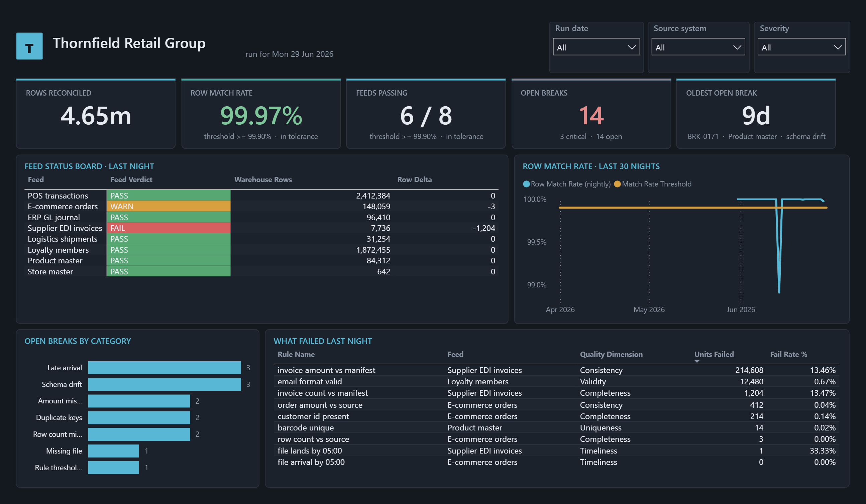Click the Validity quality dimension cell
The height and width of the screenshot is (504, 866).
pyautogui.click(x=593, y=381)
